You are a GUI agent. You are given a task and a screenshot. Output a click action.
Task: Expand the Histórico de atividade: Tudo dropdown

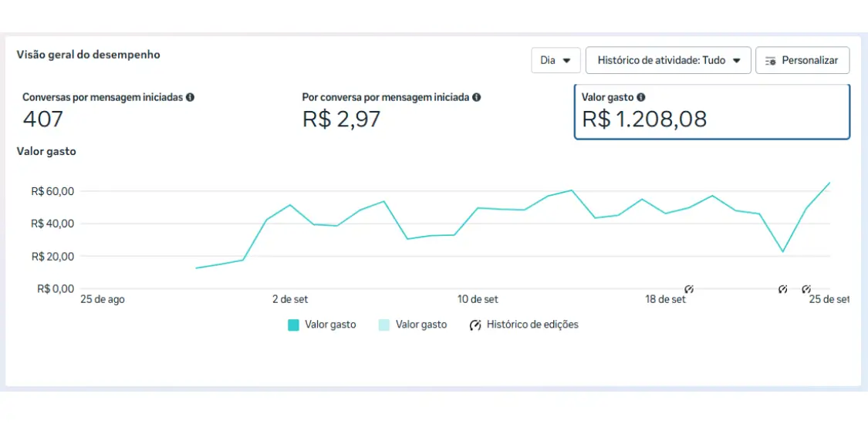(x=668, y=60)
